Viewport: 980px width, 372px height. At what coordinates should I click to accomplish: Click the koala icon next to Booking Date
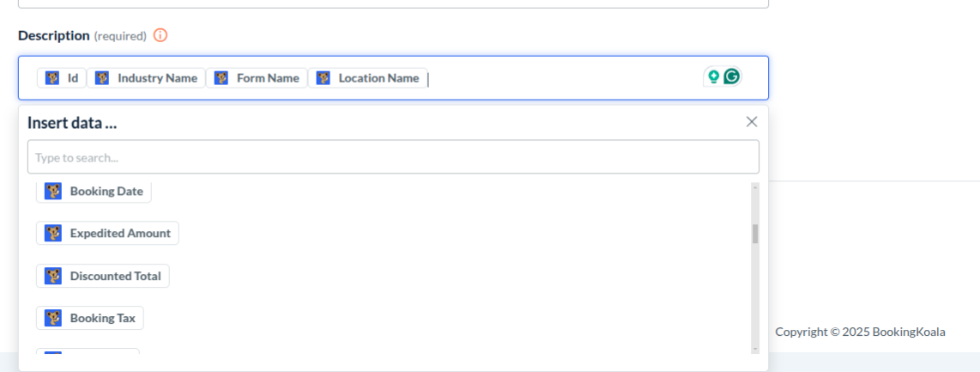click(x=53, y=191)
